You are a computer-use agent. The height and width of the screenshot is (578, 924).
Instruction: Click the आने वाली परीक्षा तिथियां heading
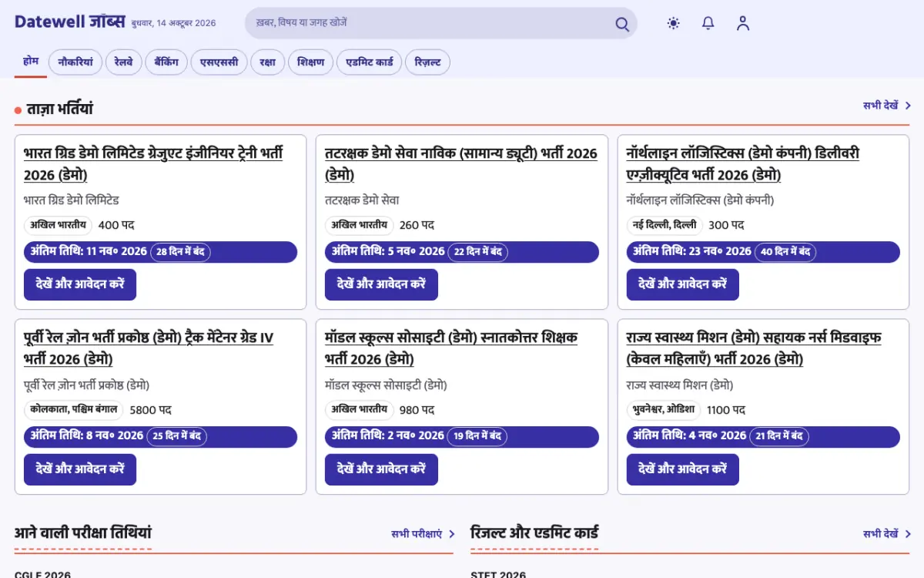click(83, 533)
